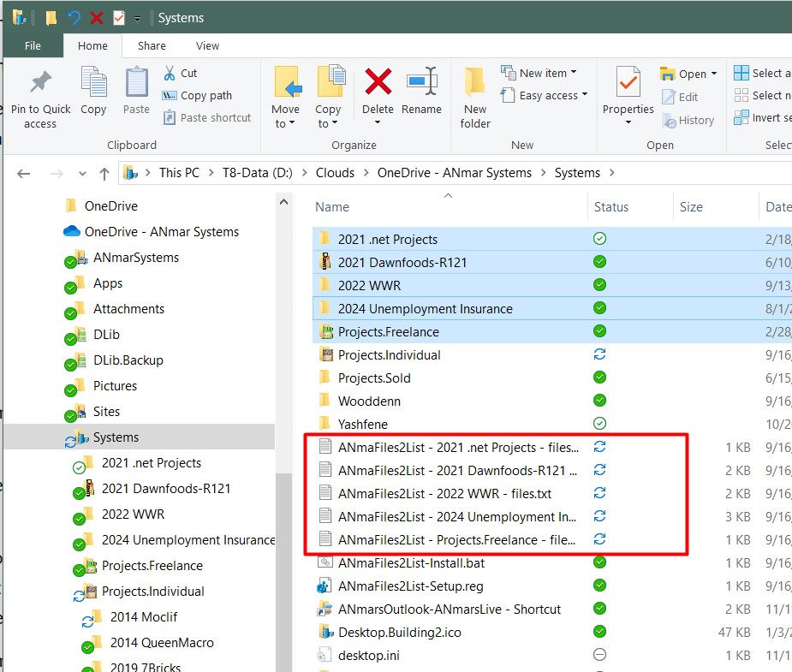The height and width of the screenshot is (672, 792).
Task: Click the Copy icon in Clipboard group
Action: tap(93, 85)
